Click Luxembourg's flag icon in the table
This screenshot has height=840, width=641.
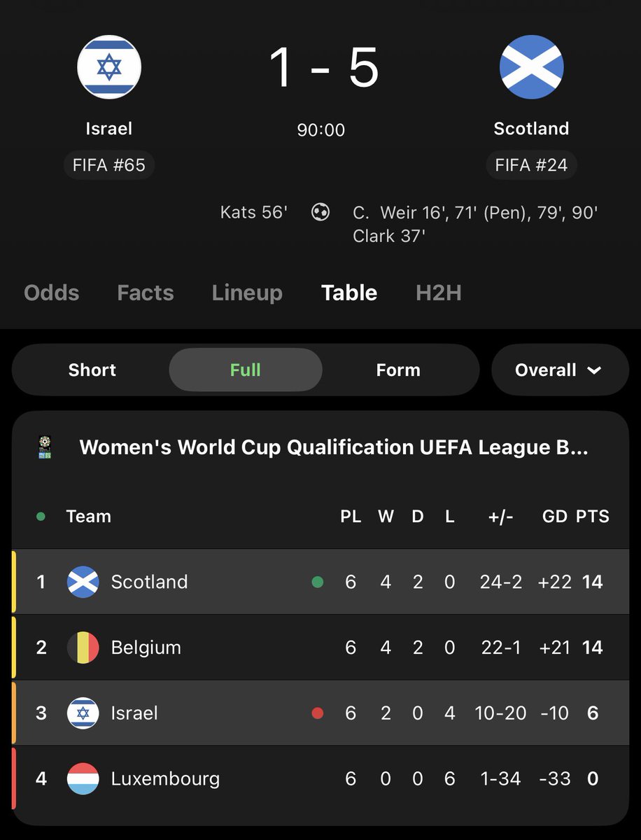83,778
